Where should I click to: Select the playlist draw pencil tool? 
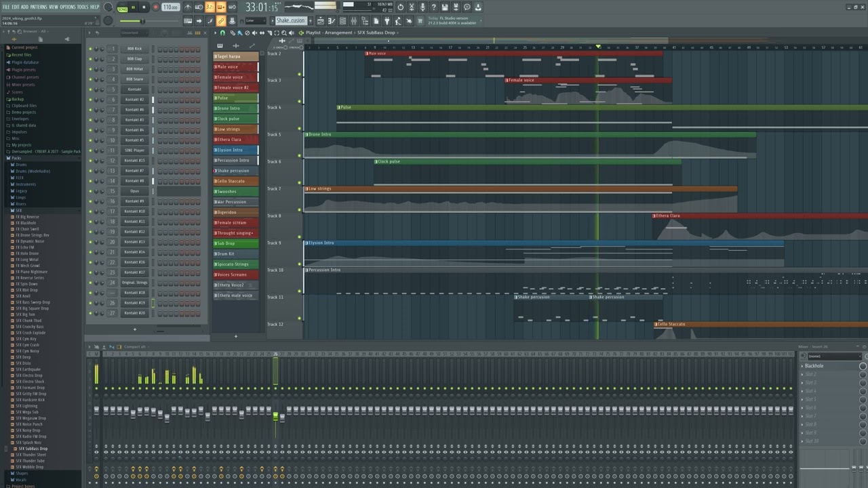232,33
